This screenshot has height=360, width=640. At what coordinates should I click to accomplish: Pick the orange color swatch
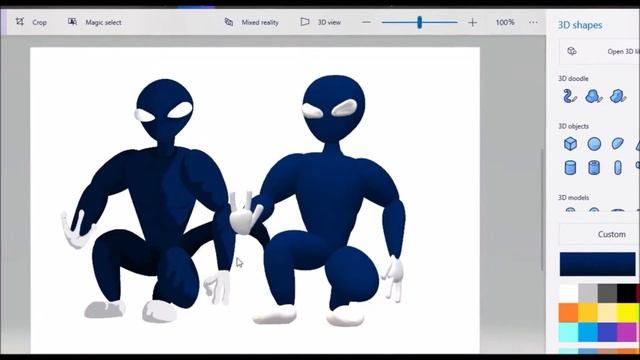(569, 313)
